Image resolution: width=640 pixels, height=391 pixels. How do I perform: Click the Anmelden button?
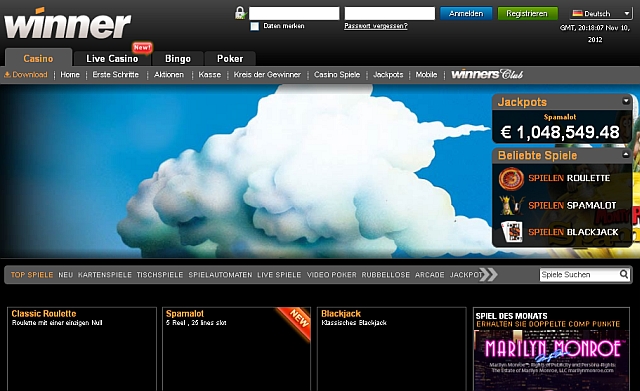click(466, 13)
